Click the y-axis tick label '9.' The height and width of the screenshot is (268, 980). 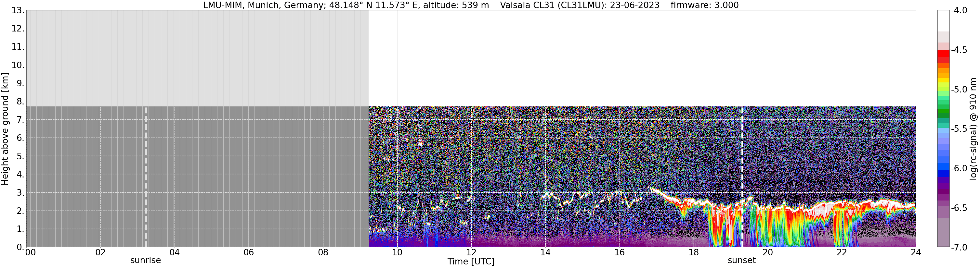pyautogui.click(x=20, y=83)
